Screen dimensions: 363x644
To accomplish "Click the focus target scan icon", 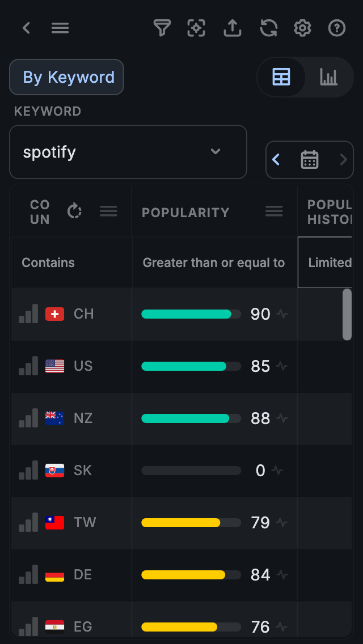I will [x=196, y=28].
